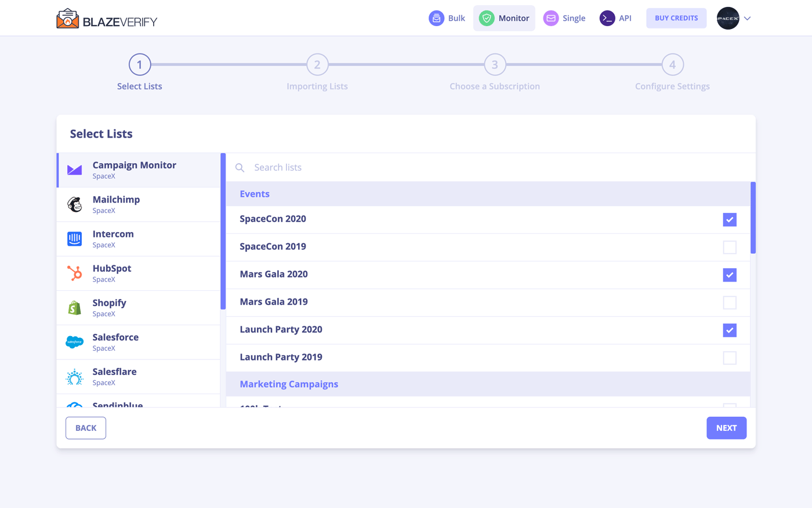Click the BUY CREDITS button
The image size is (812, 508).
(676, 18)
